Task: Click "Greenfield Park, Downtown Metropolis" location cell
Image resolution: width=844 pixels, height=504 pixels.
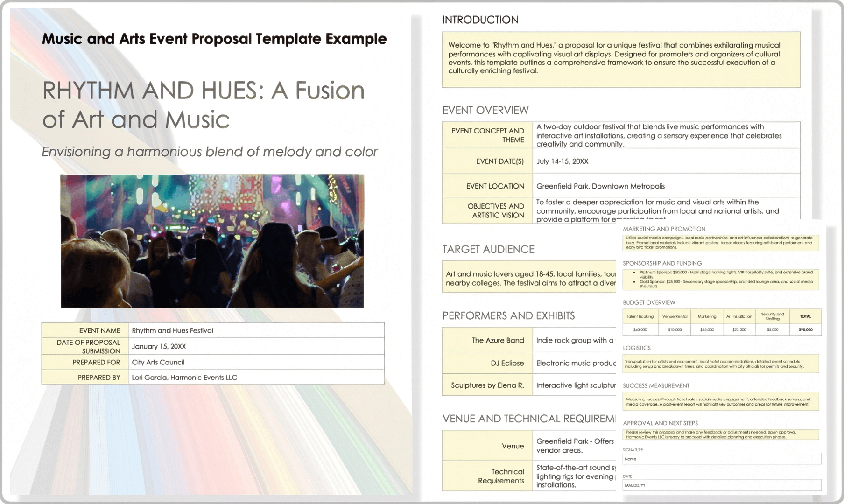Action: click(x=667, y=186)
